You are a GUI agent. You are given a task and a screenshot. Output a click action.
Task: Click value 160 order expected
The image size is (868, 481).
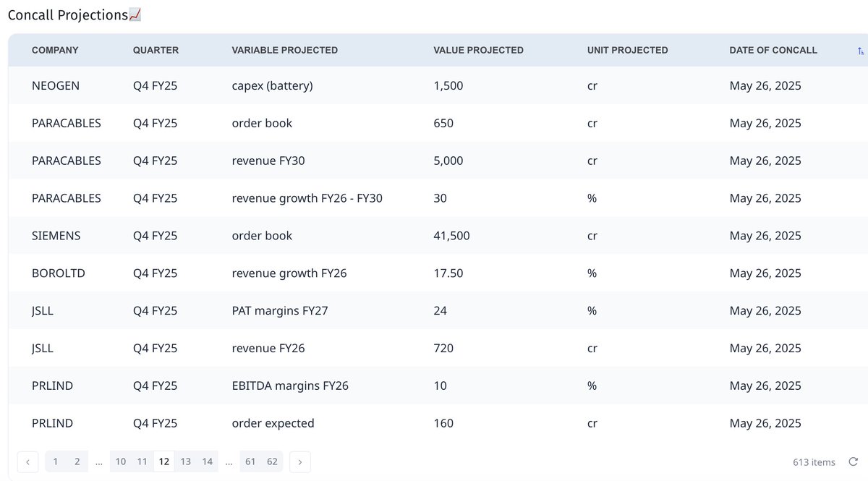tap(443, 424)
